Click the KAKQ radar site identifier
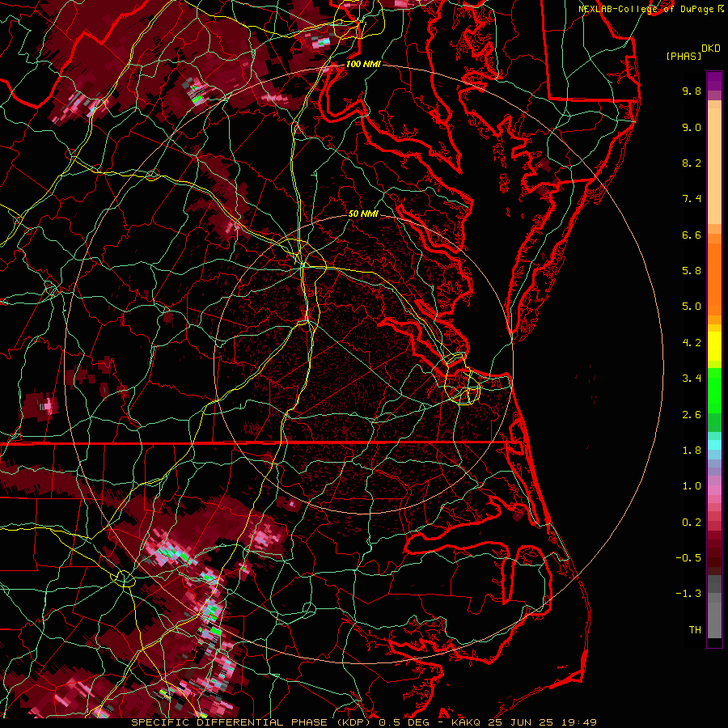Screen dimensions: 728x728 pos(466,722)
